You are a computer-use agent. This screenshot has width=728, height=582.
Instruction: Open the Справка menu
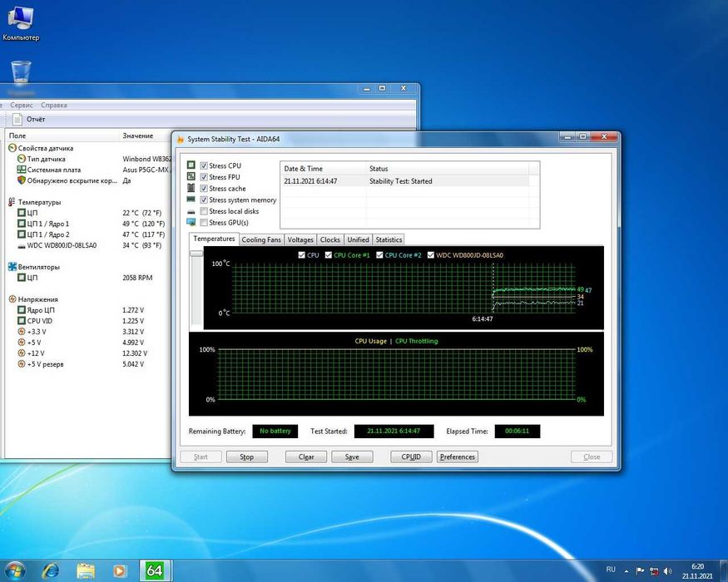pos(54,105)
